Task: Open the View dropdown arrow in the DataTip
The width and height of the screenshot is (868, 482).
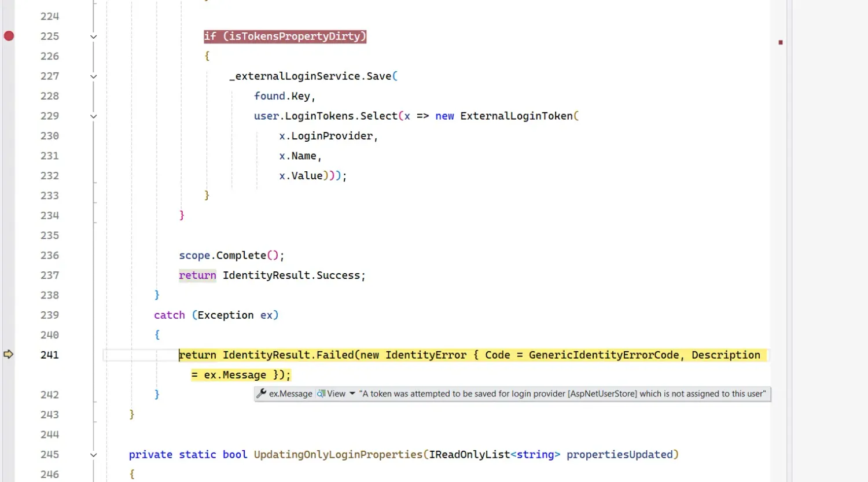Action: coord(353,393)
